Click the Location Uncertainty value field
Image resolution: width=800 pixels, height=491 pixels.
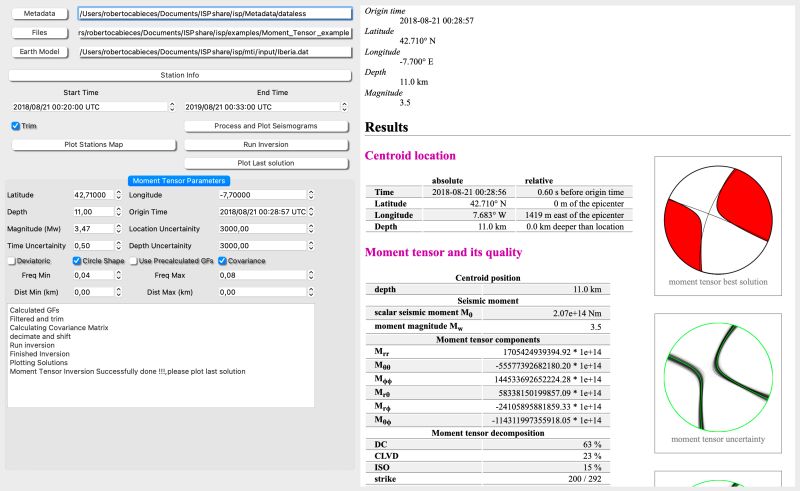click(262, 229)
